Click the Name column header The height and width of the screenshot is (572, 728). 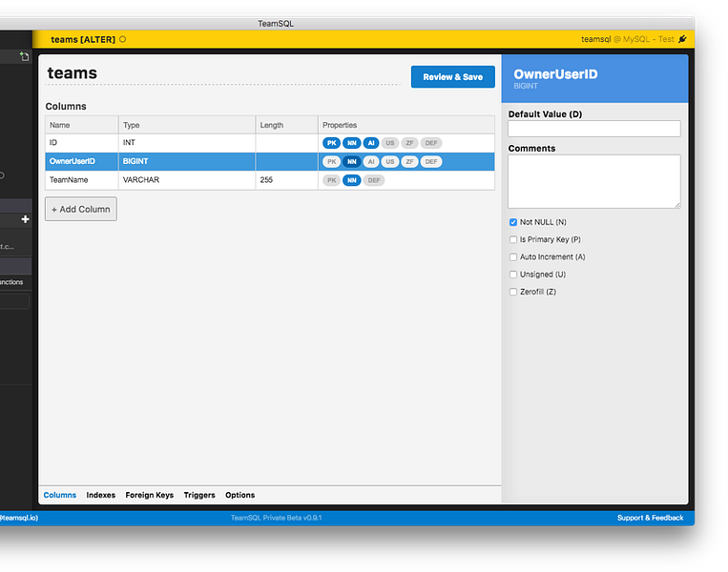point(82,125)
